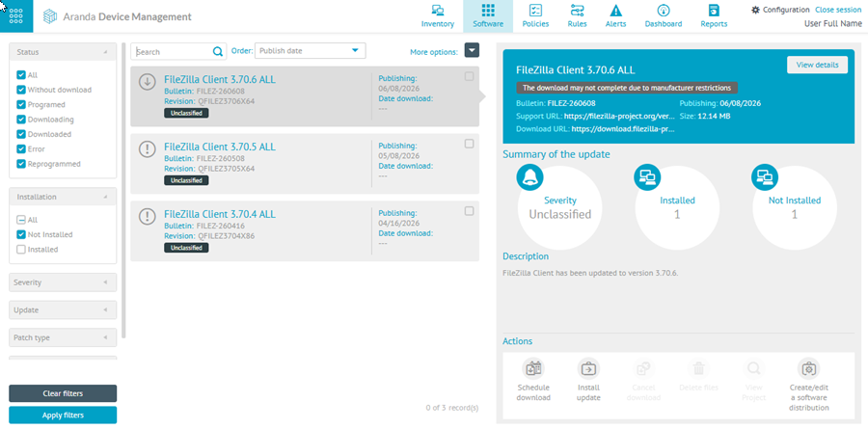This screenshot has width=868, height=429.
Task: Click the warning icon for FileZilla 3.70.5
Action: [147, 148]
